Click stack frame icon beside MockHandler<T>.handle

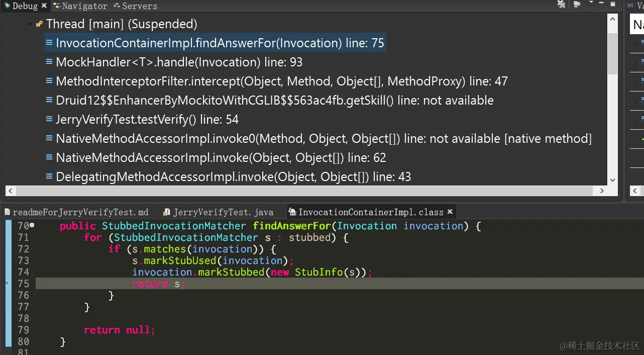(x=49, y=62)
